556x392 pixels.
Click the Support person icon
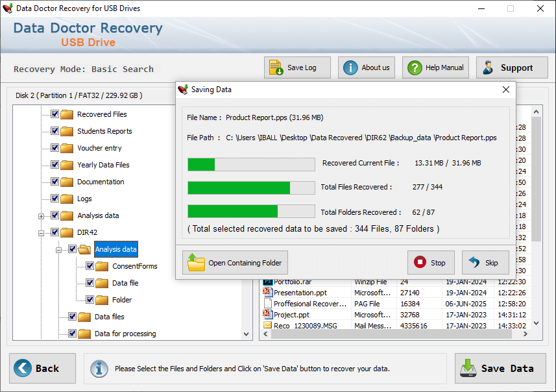[x=489, y=67]
